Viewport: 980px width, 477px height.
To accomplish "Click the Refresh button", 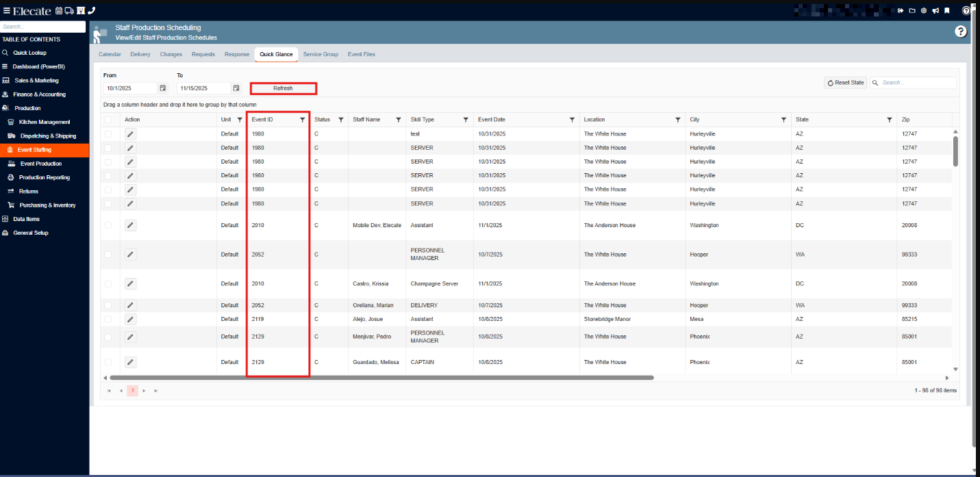I will pos(283,88).
